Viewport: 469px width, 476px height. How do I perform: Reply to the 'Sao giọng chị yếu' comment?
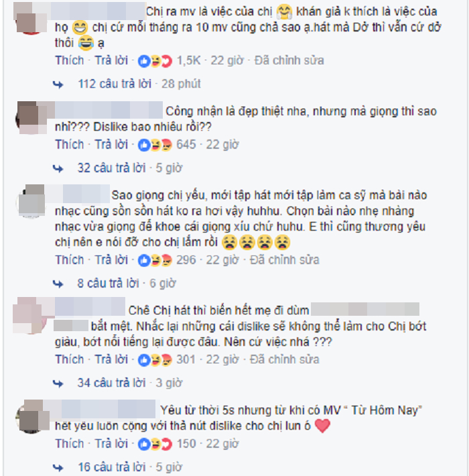(x=111, y=260)
